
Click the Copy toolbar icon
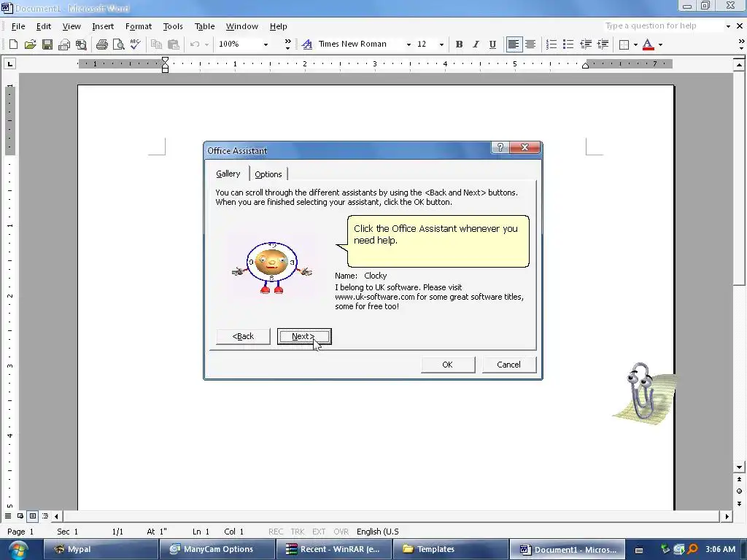pyautogui.click(x=156, y=44)
